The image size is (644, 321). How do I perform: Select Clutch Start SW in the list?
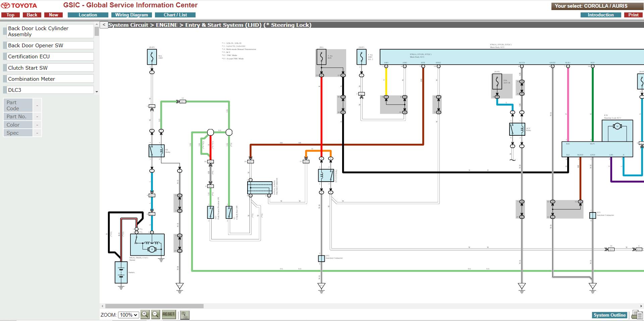(x=50, y=68)
